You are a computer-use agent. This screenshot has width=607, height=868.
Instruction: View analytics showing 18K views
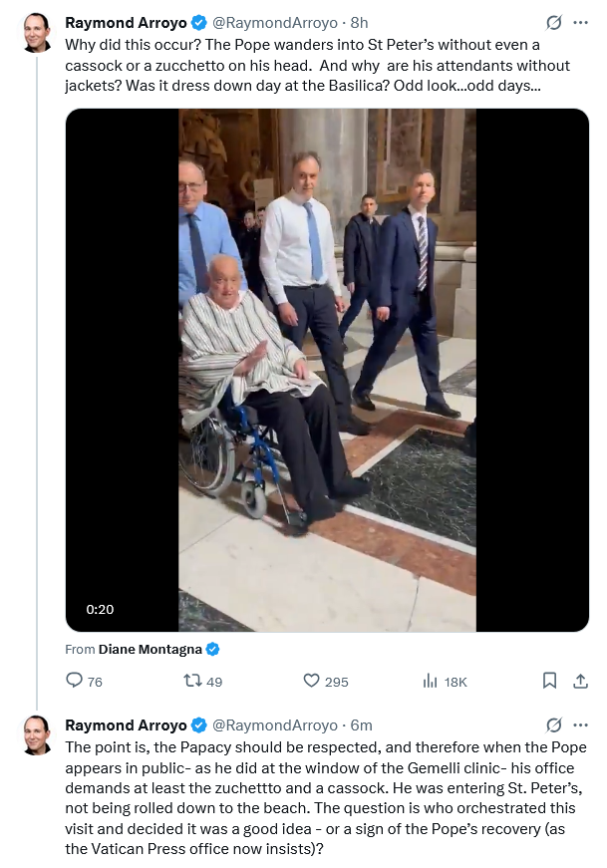[431, 681]
